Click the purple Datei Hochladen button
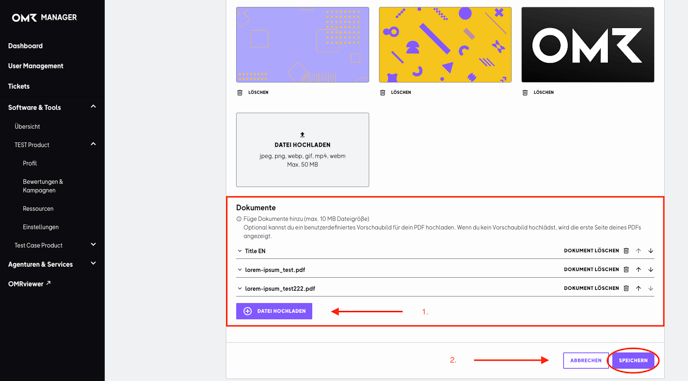The width and height of the screenshot is (688, 381). 274,311
